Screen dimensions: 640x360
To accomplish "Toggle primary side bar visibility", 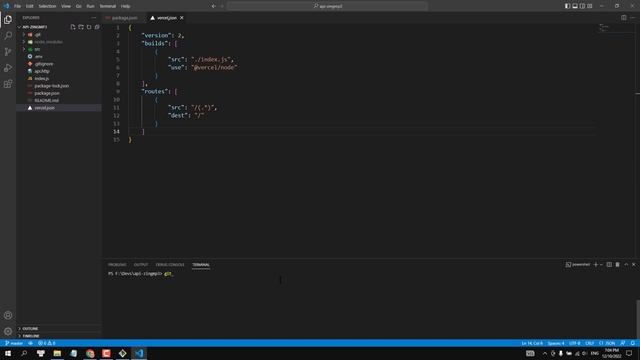I will tap(567, 6).
